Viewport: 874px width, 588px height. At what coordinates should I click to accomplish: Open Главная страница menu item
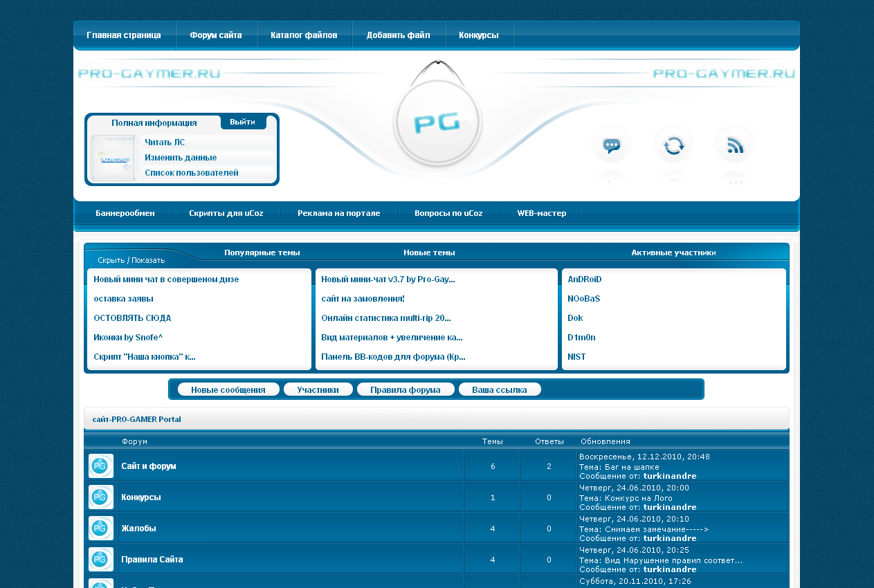(124, 35)
